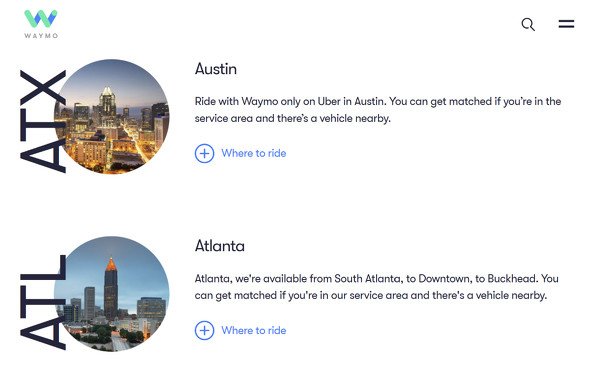Click the Waymo W logo icon

click(x=41, y=18)
